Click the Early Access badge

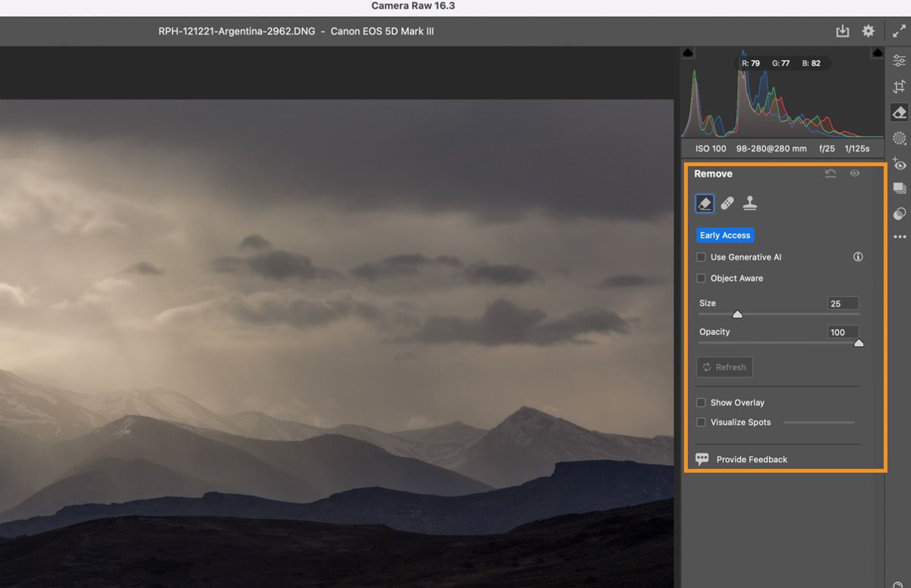725,234
